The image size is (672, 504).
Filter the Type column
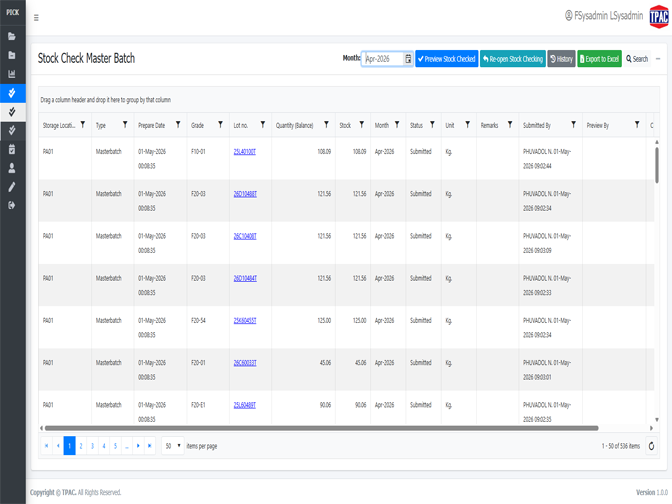pos(125,125)
